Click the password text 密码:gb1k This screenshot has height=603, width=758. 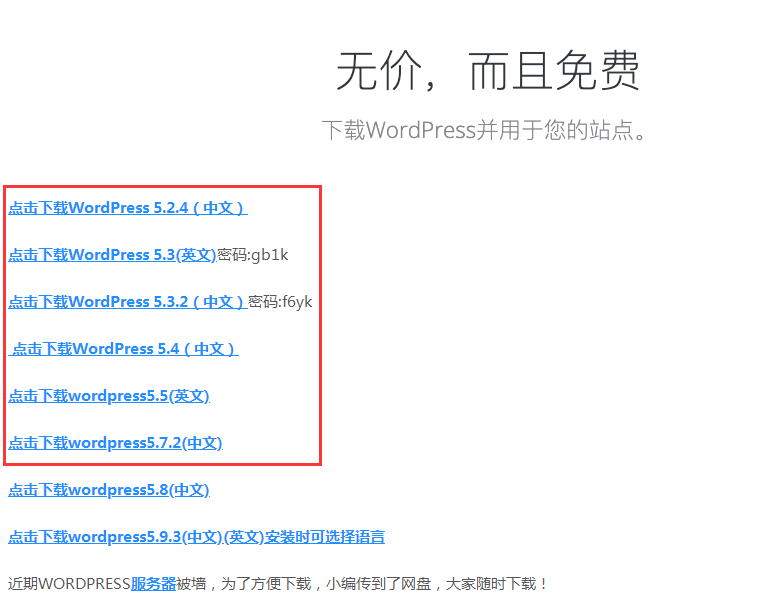pos(253,255)
